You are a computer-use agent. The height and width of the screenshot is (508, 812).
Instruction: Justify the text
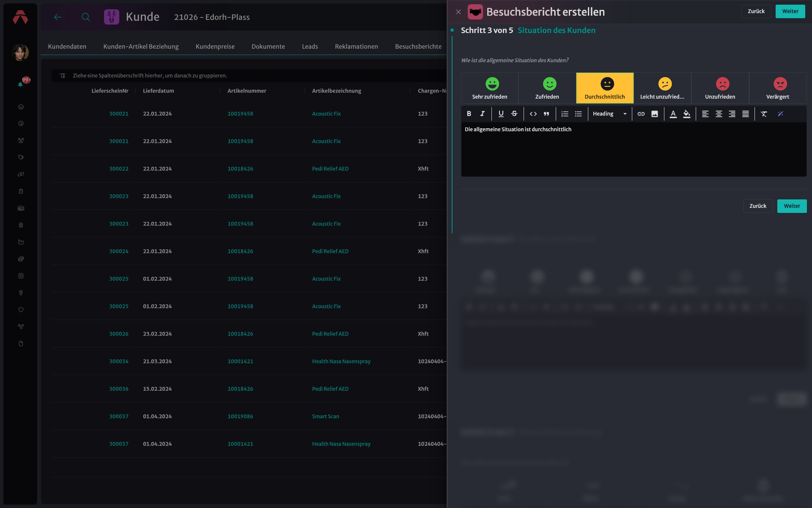tap(746, 114)
